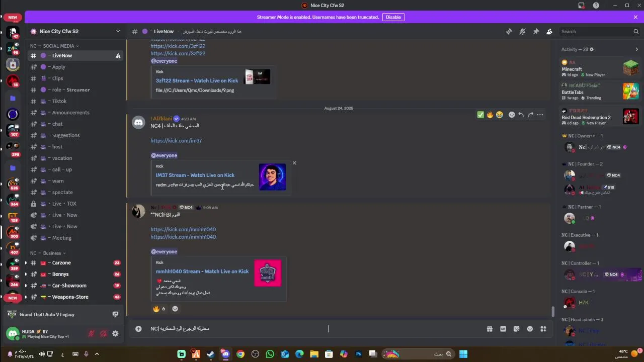Select the Announcements channel
The height and width of the screenshot is (362, 644).
(x=75, y=113)
